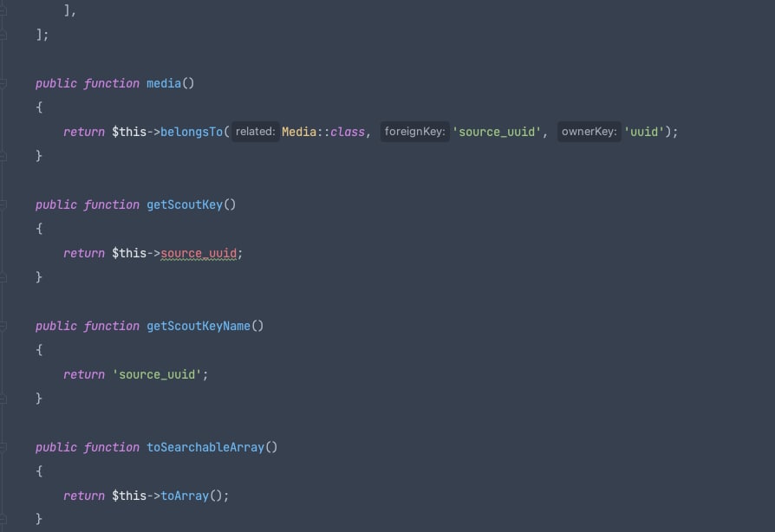Click the toArray method call
775x532 pixels.
click(185, 496)
